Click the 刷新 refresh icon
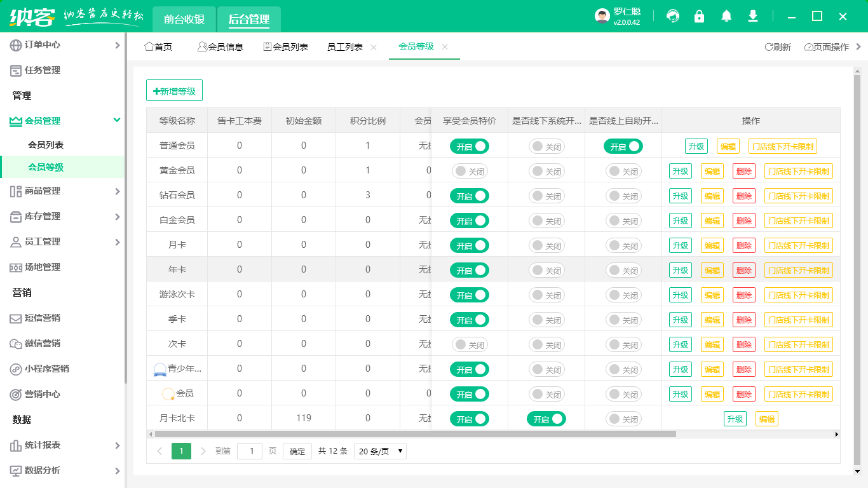The image size is (868, 488). (768, 47)
